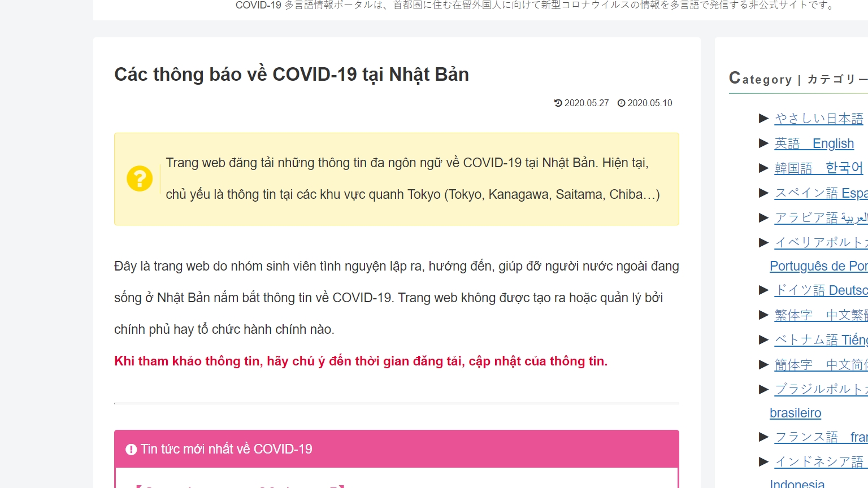The height and width of the screenshot is (488, 868).
Task: Click arrow bullet beside English link
Action: pyautogui.click(x=763, y=143)
